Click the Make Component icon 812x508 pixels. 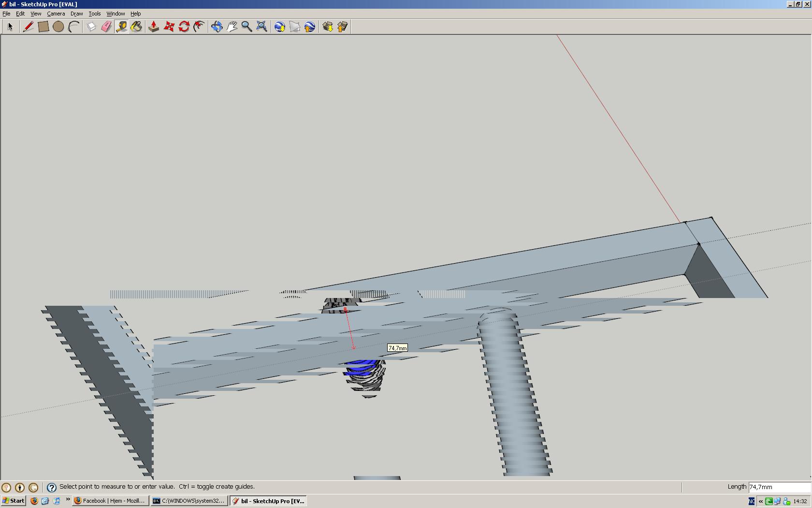tap(91, 27)
